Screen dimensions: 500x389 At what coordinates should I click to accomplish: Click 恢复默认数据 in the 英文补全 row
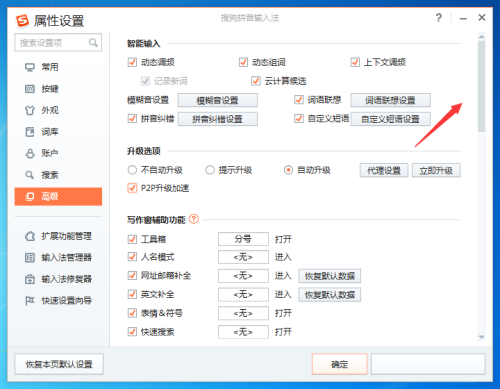point(330,295)
